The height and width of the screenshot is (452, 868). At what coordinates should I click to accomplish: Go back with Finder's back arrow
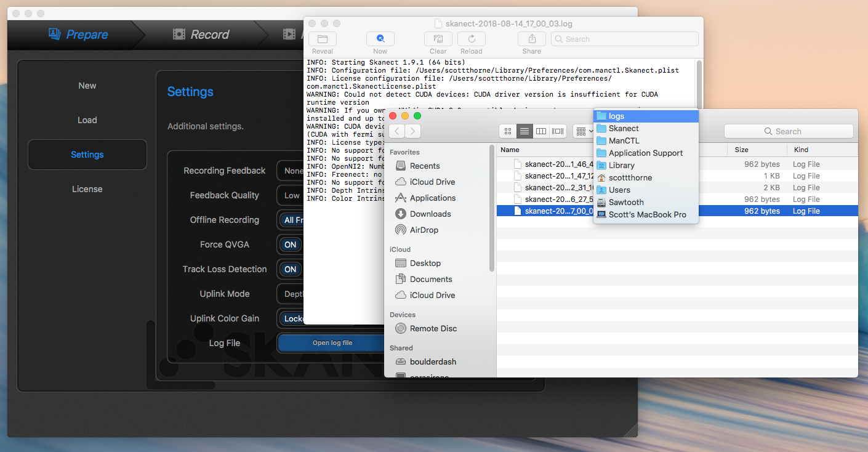pos(397,131)
